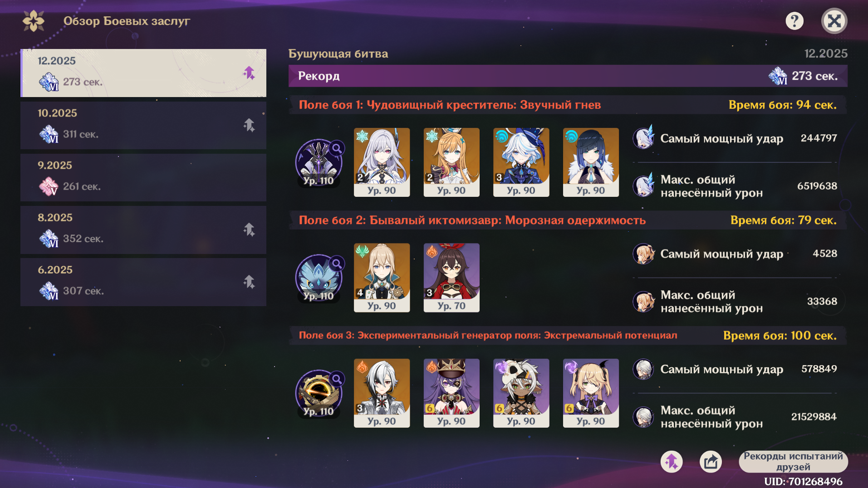Click the level 70 character in battlefield 2
Image resolution: width=868 pixels, height=488 pixels.
[451, 278]
